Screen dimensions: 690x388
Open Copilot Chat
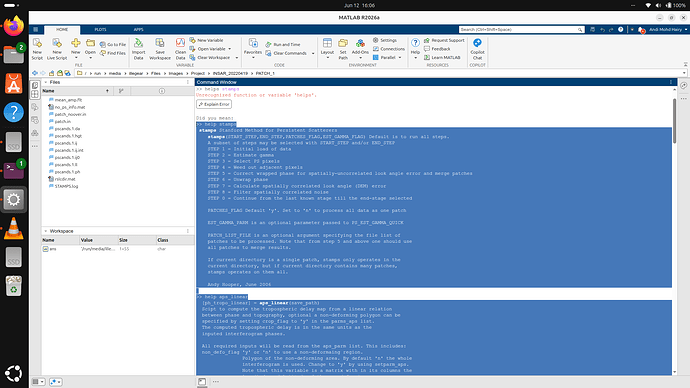point(477,49)
